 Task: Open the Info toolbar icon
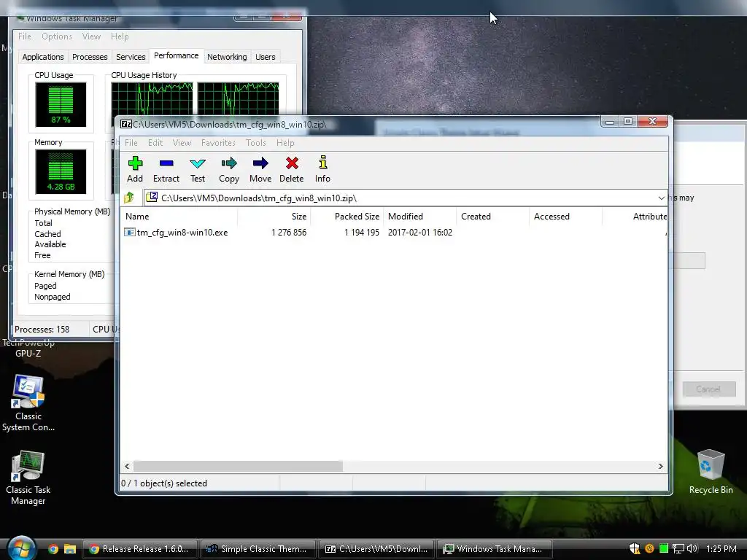coord(322,169)
